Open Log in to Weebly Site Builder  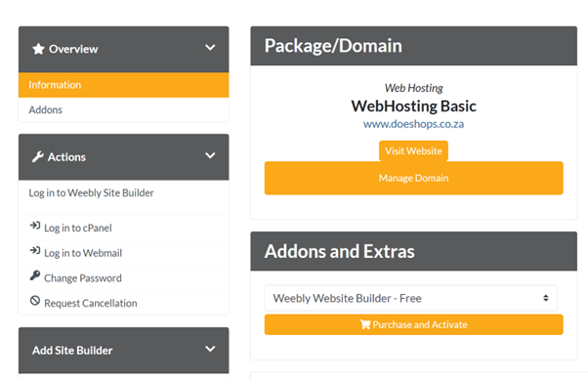[124, 197]
